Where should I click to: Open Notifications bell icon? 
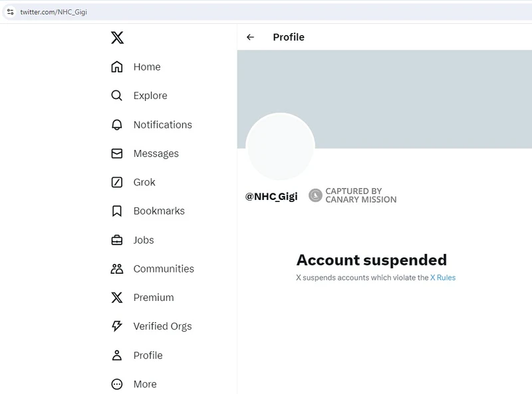117,125
